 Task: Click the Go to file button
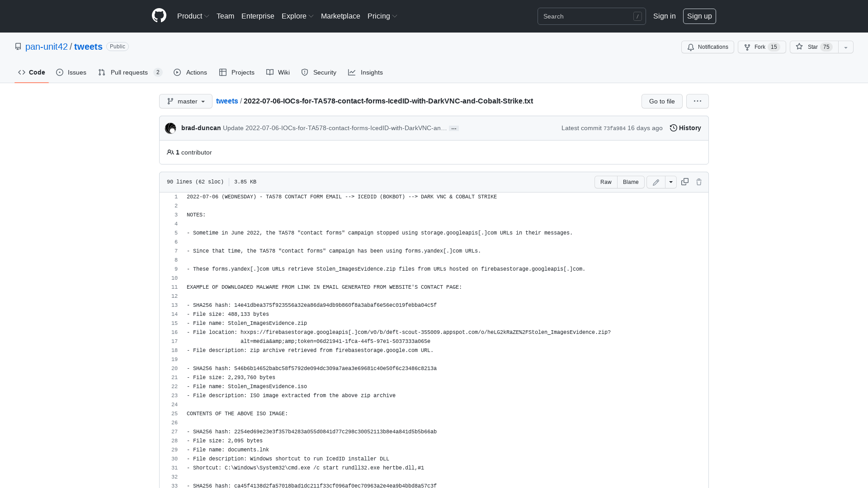tap(661, 101)
